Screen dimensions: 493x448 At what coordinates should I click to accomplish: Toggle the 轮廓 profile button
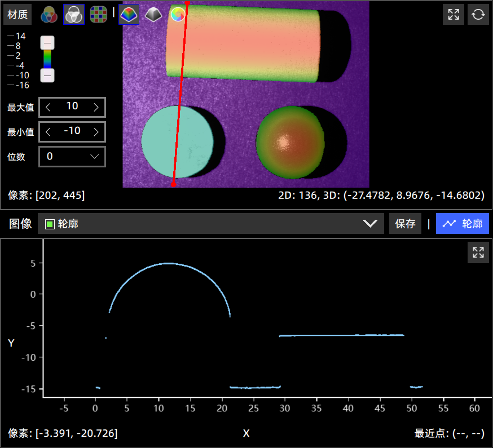click(x=462, y=224)
